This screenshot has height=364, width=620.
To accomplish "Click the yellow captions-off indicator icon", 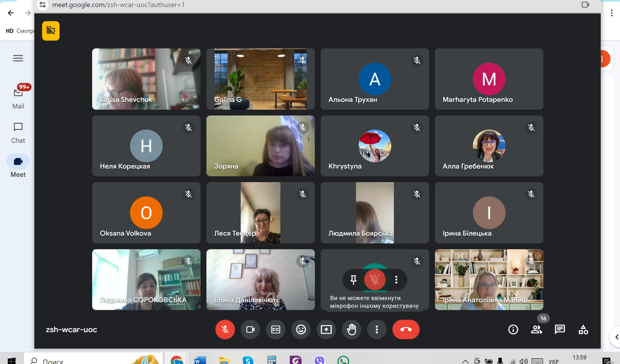I will coord(51,31).
